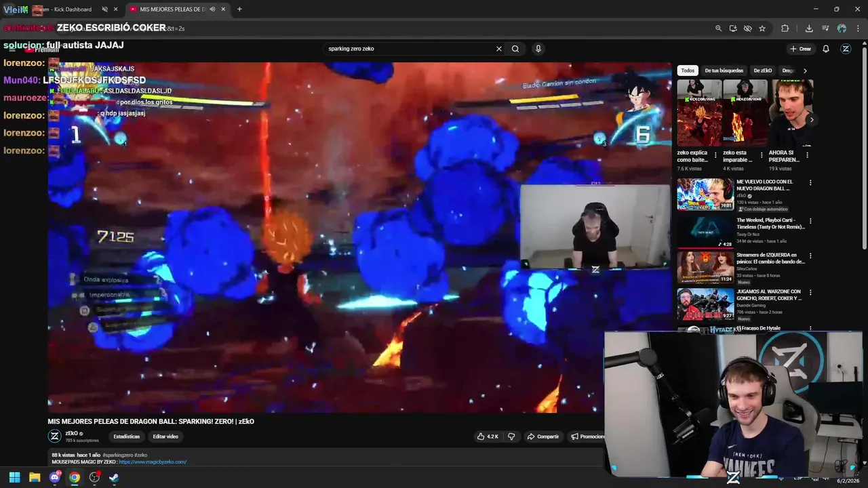Open options for 'ME VUELVO LOCO' video
Viewport: 868px width, 488px height.
pos(810,182)
